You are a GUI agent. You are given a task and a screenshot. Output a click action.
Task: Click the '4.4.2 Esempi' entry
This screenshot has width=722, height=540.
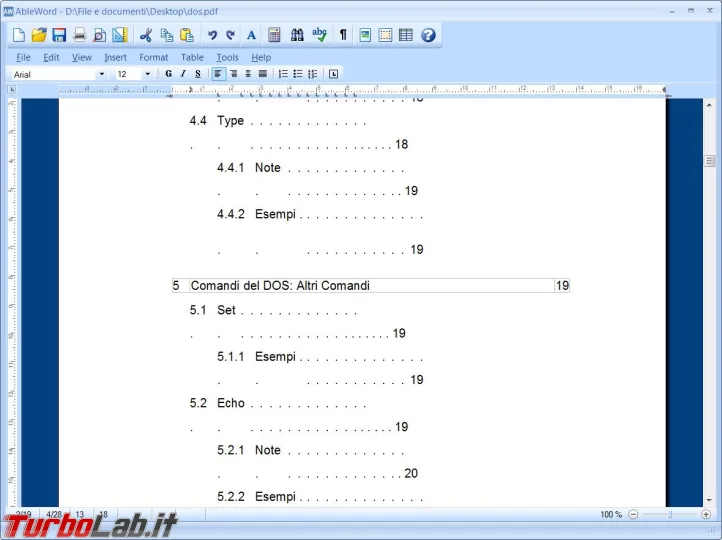[256, 215]
